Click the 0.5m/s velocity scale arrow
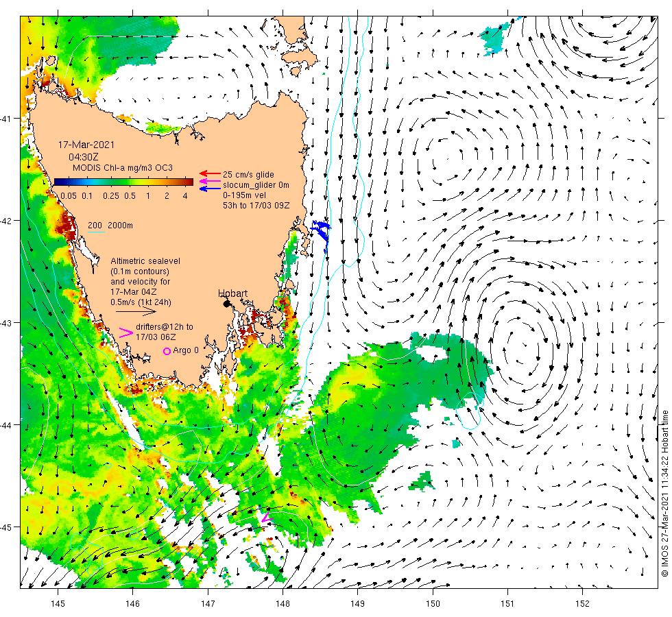This screenshot has height=617, width=672. pyautogui.click(x=136, y=312)
